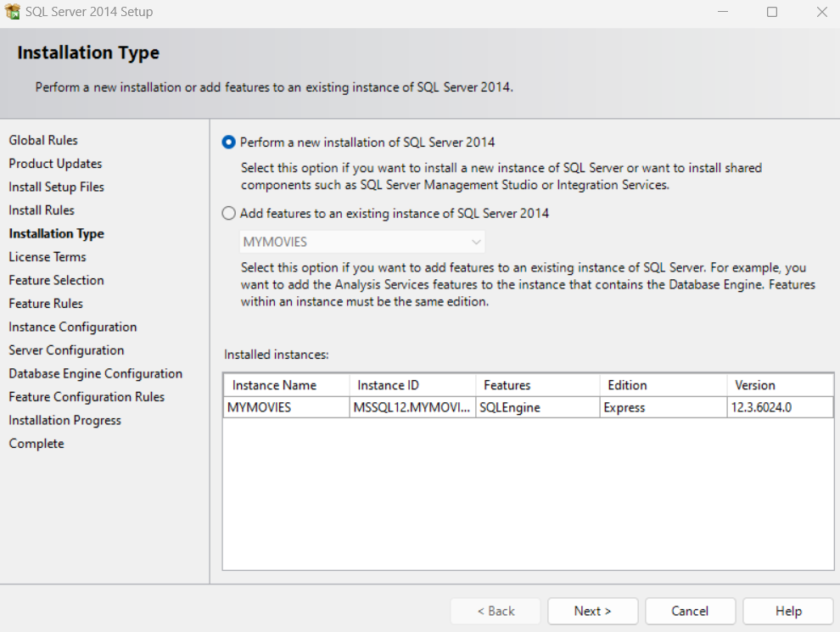Image resolution: width=840 pixels, height=632 pixels.
Task: Maximize the setup window
Action: pyautogui.click(x=772, y=12)
